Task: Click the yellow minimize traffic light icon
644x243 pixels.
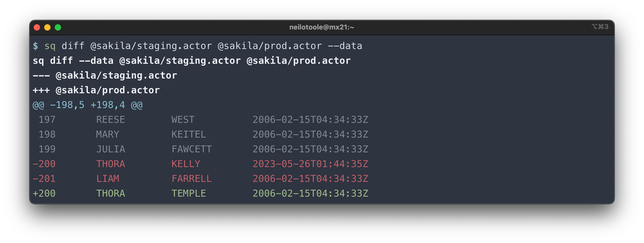Action: [x=47, y=27]
